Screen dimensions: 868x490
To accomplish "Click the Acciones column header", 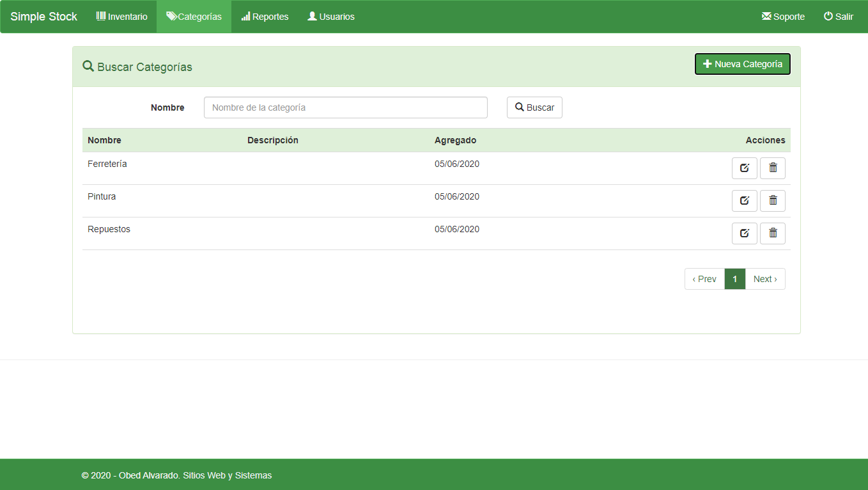I will (765, 140).
